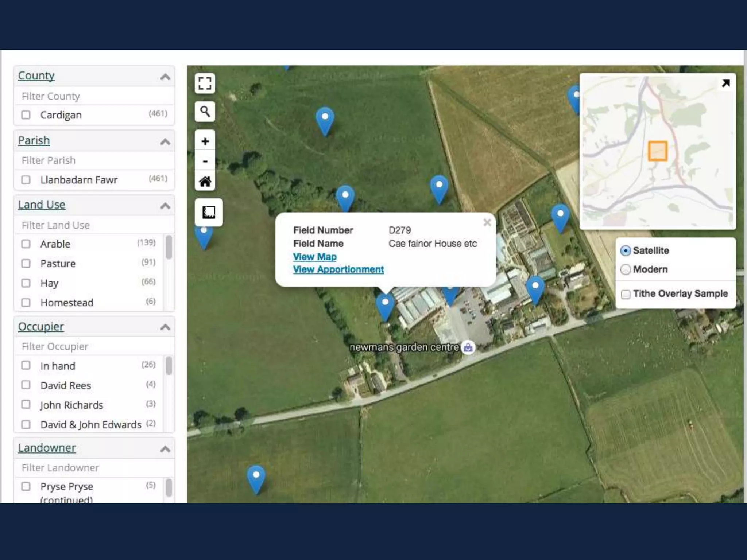Zoom out with the minus button
The height and width of the screenshot is (560, 747).
coord(205,161)
